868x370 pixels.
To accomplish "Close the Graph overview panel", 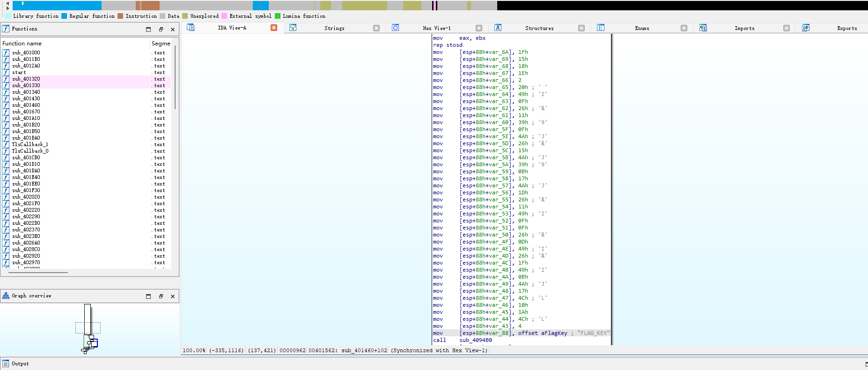I will point(173,296).
